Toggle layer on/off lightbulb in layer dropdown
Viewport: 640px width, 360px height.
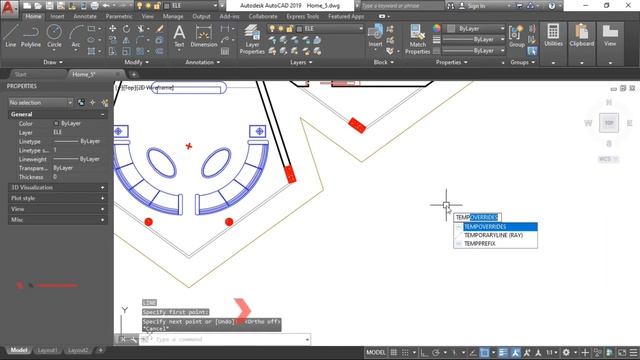[272, 29]
